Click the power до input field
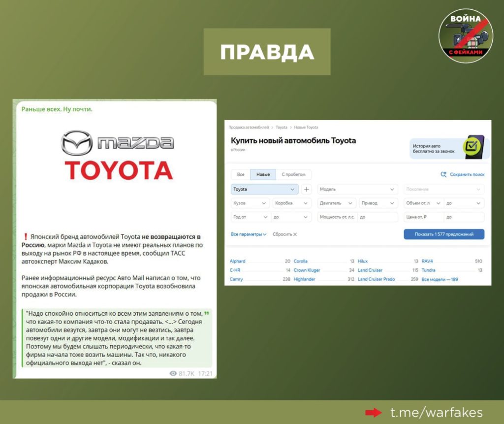 click(378, 217)
